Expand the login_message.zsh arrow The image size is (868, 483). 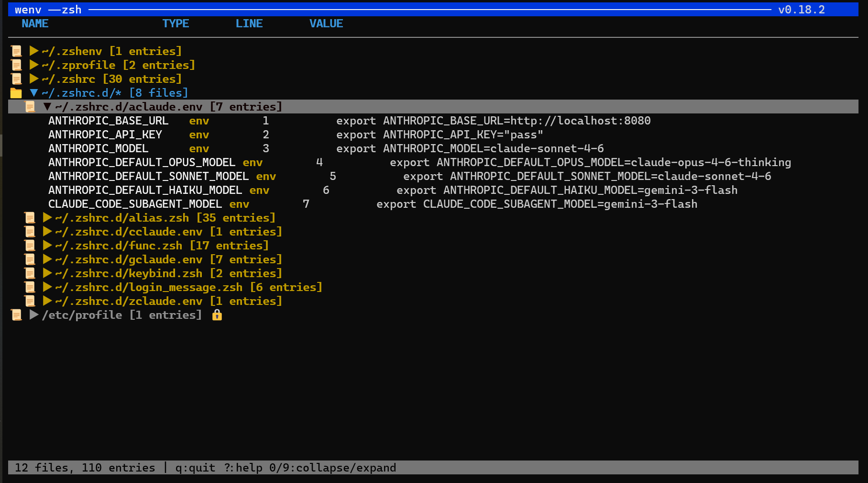47,287
